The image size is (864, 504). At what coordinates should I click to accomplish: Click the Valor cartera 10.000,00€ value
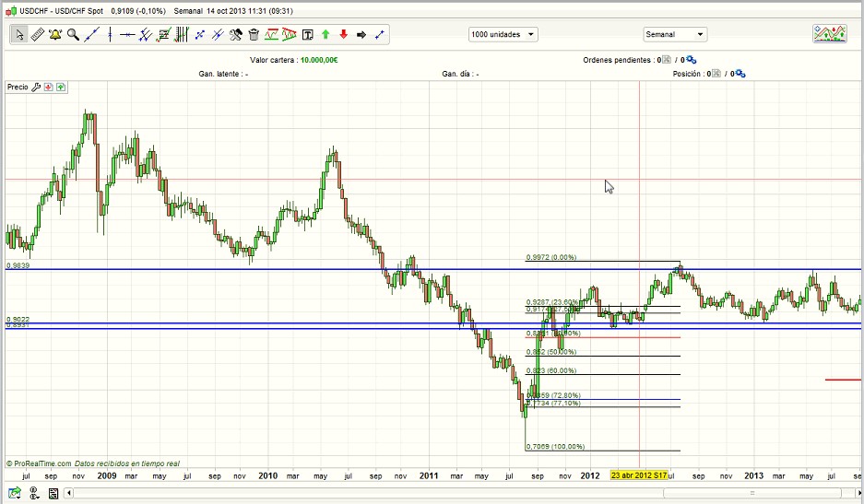point(319,60)
